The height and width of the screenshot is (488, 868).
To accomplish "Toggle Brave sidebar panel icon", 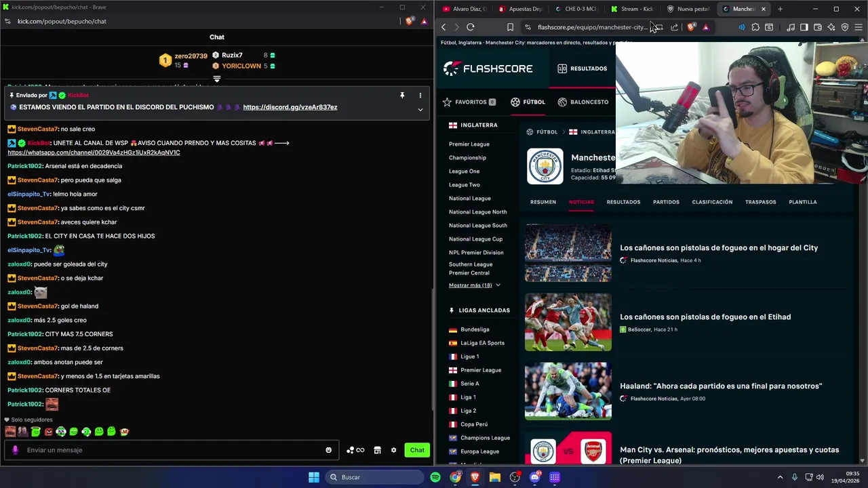I will click(804, 27).
